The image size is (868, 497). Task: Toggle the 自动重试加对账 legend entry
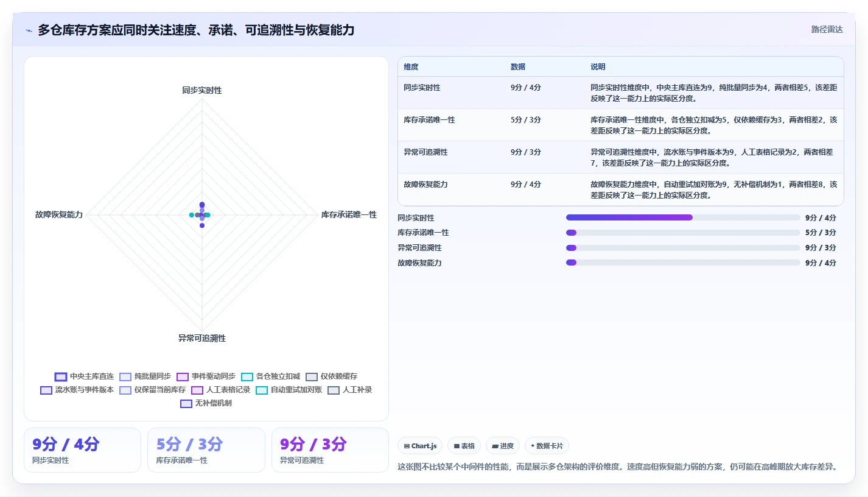[289, 390]
